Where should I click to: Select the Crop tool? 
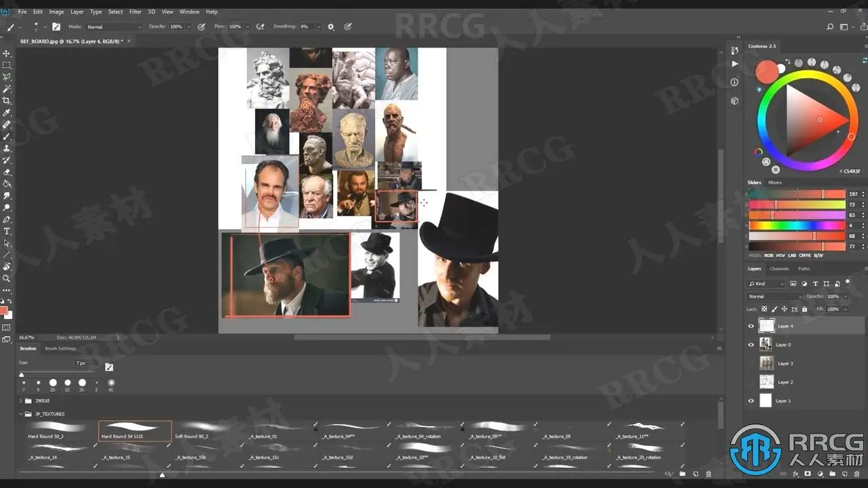(x=7, y=101)
